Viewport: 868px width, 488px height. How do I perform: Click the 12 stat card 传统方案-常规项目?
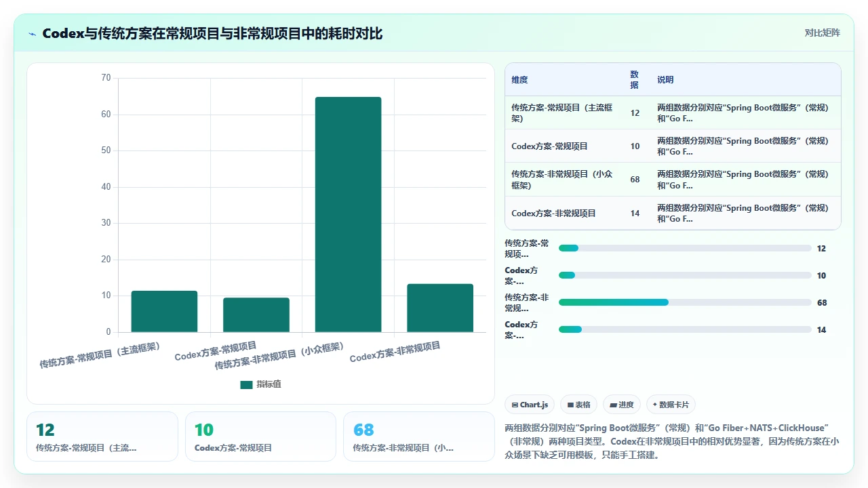pos(102,436)
